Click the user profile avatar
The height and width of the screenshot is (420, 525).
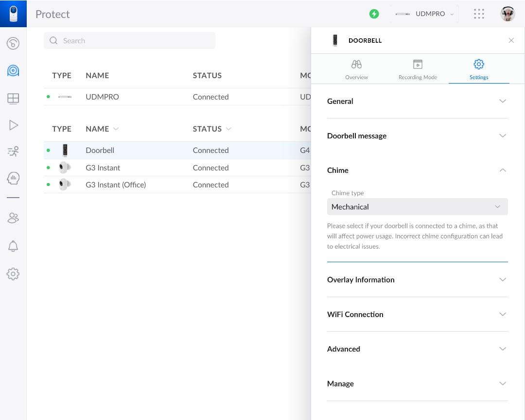[x=507, y=14]
